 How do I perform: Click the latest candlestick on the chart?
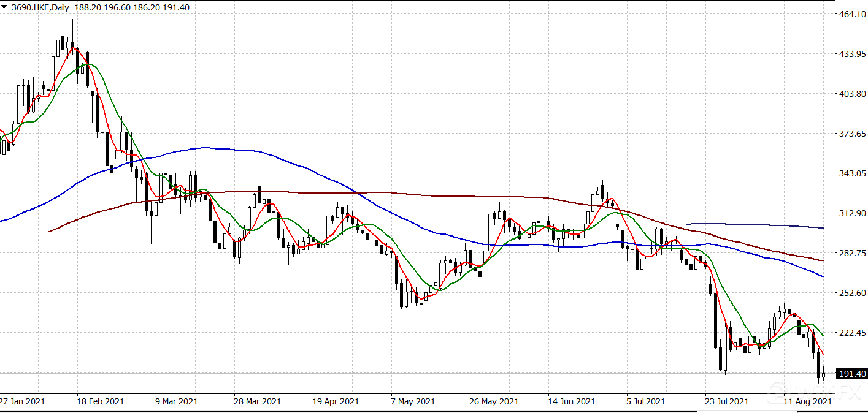point(824,375)
